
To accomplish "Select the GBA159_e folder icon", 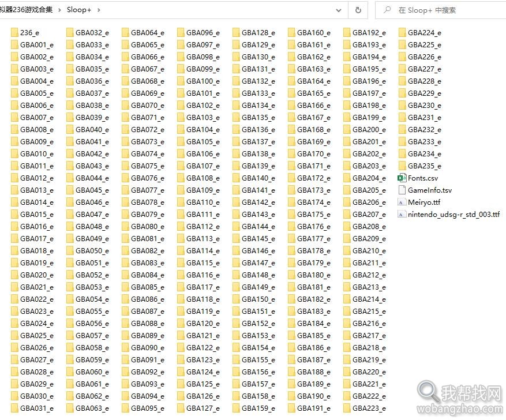I will 236,408.
